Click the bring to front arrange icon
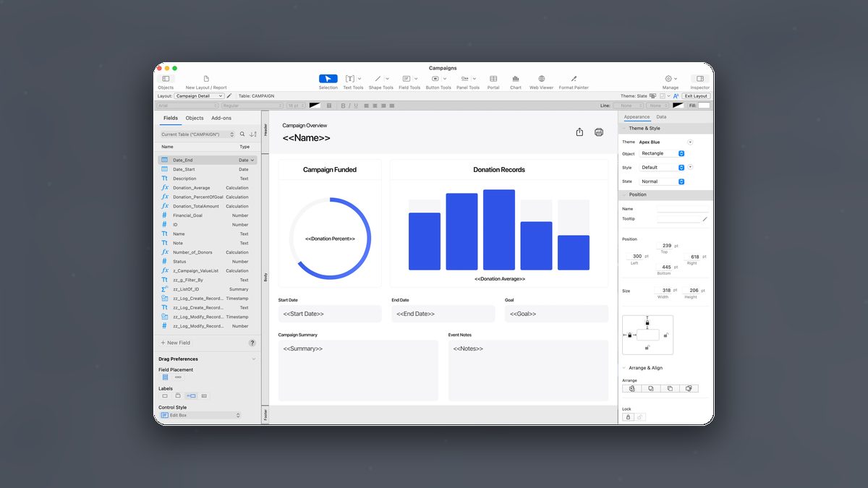Image resolution: width=868 pixels, height=488 pixels. [x=632, y=388]
